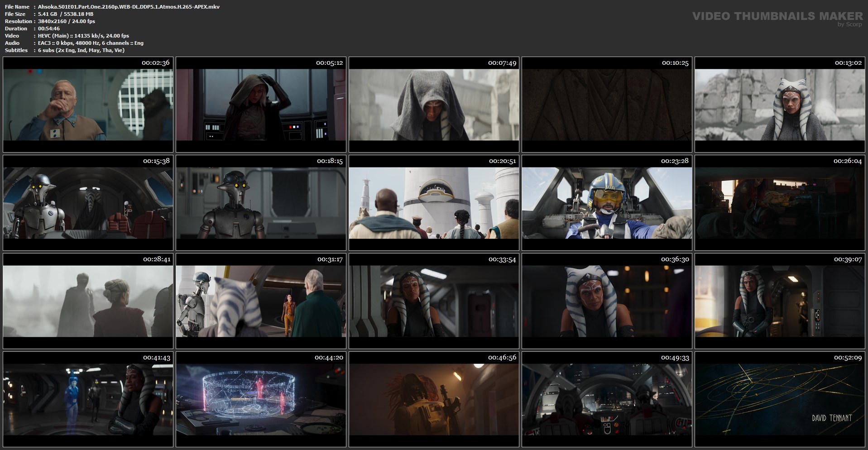Select the close-up frame at 00:36:30
868x450 pixels.
607,301
